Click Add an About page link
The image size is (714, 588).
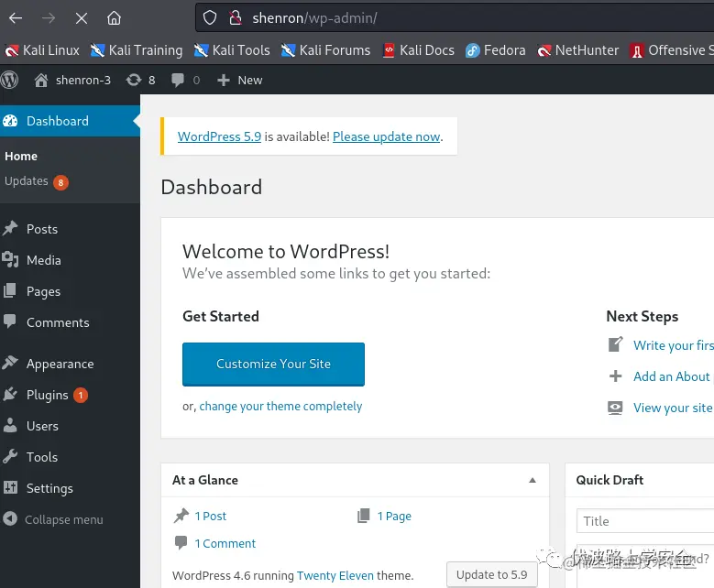click(674, 376)
